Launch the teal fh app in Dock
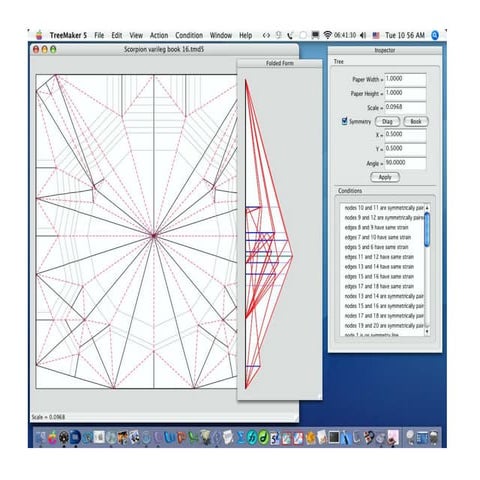Viewport: 480px width, 480px height. [252, 437]
